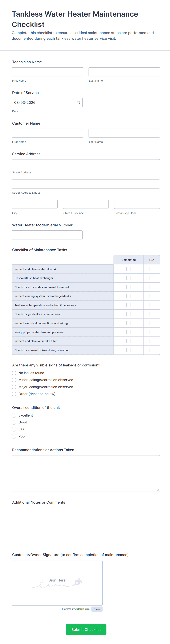Image resolution: width=170 pixels, height=644 pixels.
Task: Click the Submit Checklist button
Action: tap(86, 629)
